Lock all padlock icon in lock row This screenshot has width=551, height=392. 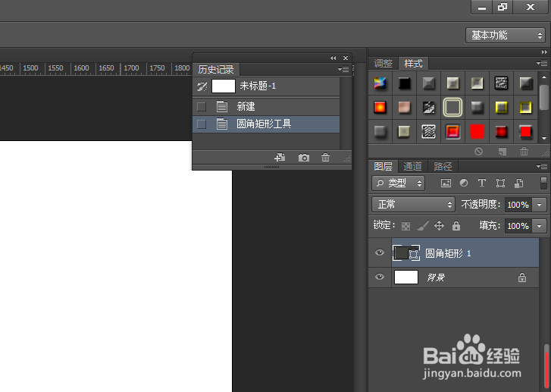point(456,226)
